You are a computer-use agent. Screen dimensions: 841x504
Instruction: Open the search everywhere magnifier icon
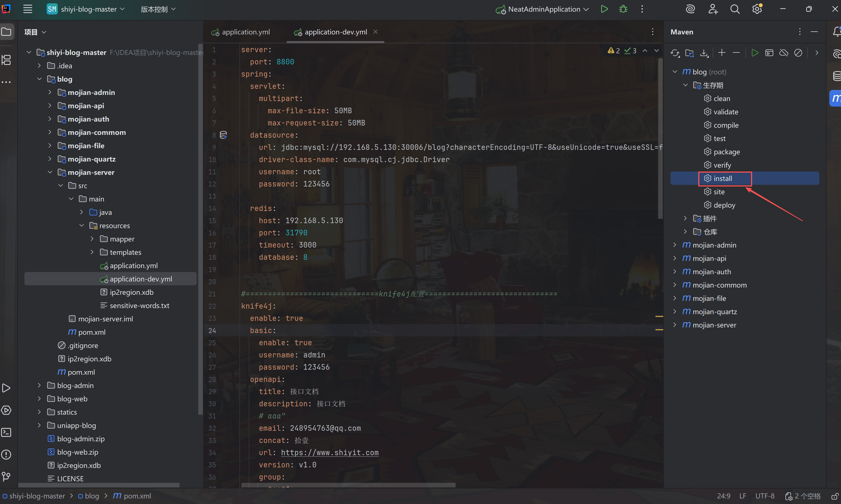pyautogui.click(x=735, y=9)
